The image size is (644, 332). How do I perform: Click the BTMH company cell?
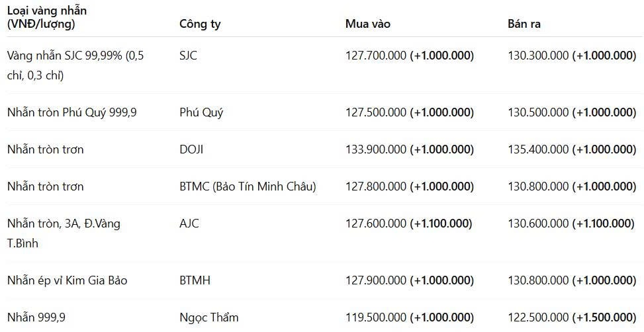[195, 280]
